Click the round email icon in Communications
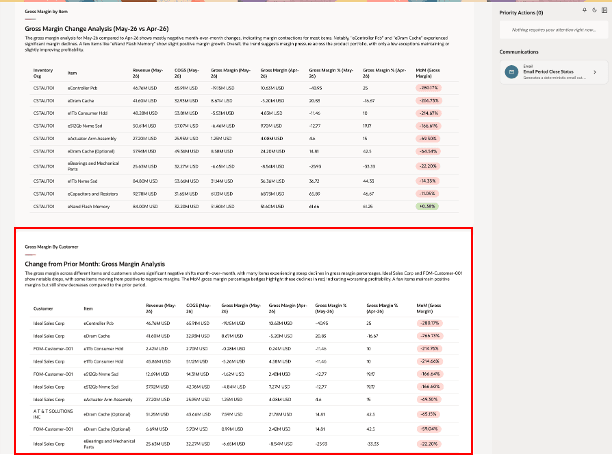Viewport: 612px width, 455px height. 511,72
